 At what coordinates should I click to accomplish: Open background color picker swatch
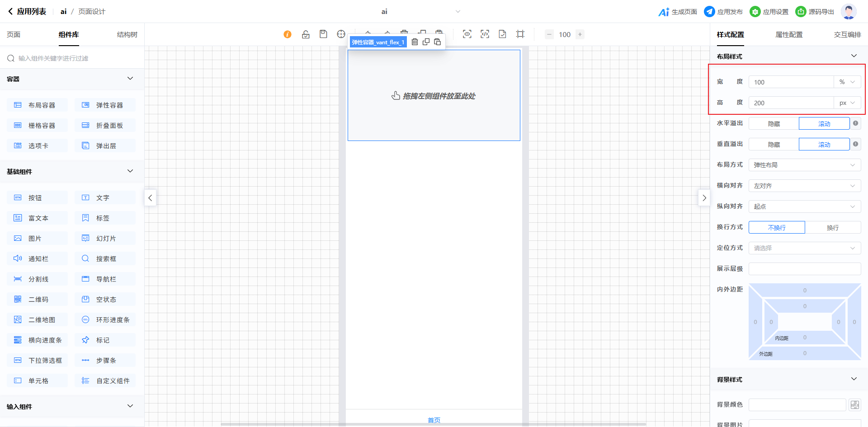pyautogui.click(x=854, y=405)
